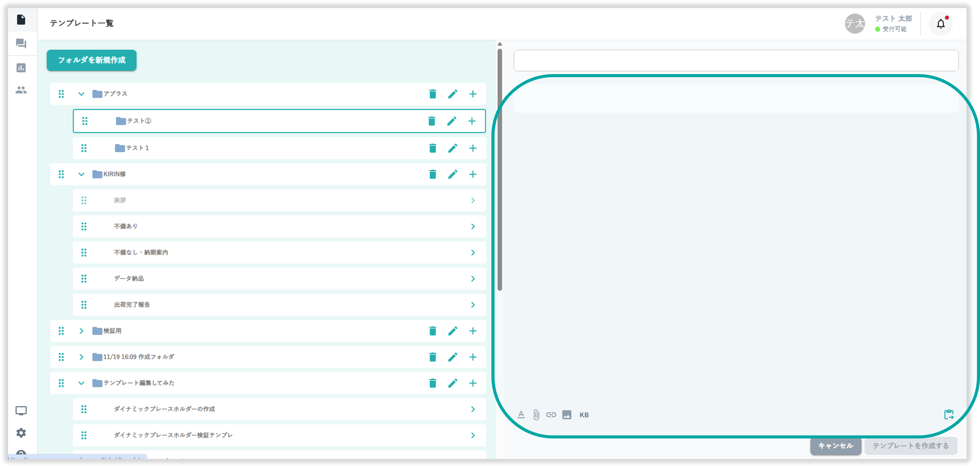Click the KB knowledge base button
This screenshot has height=467, width=980.
point(584,415)
